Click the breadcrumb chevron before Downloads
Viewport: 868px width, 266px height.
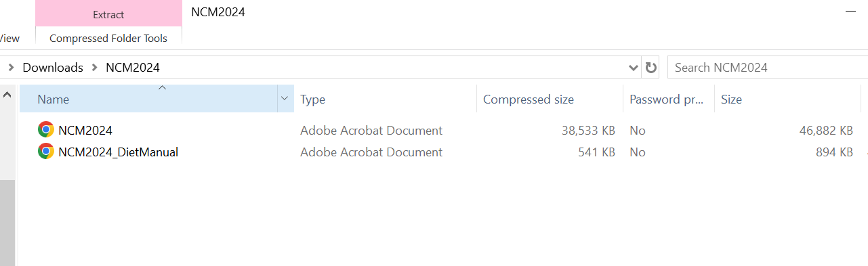(x=11, y=68)
